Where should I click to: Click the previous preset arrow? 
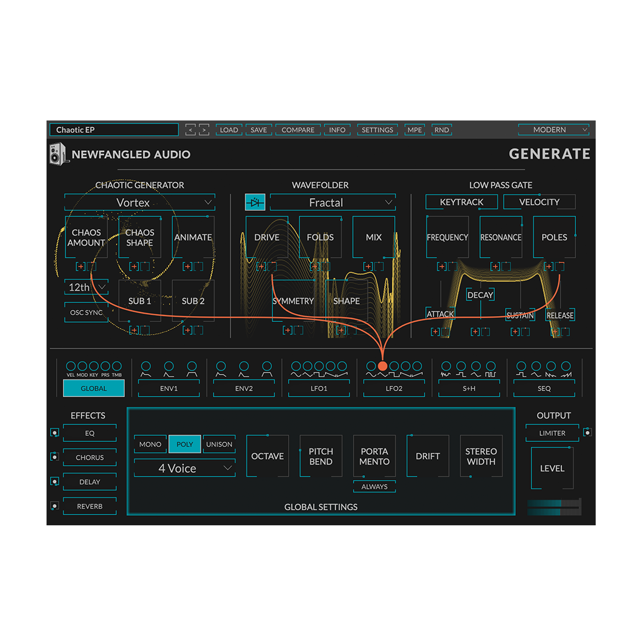click(x=190, y=130)
